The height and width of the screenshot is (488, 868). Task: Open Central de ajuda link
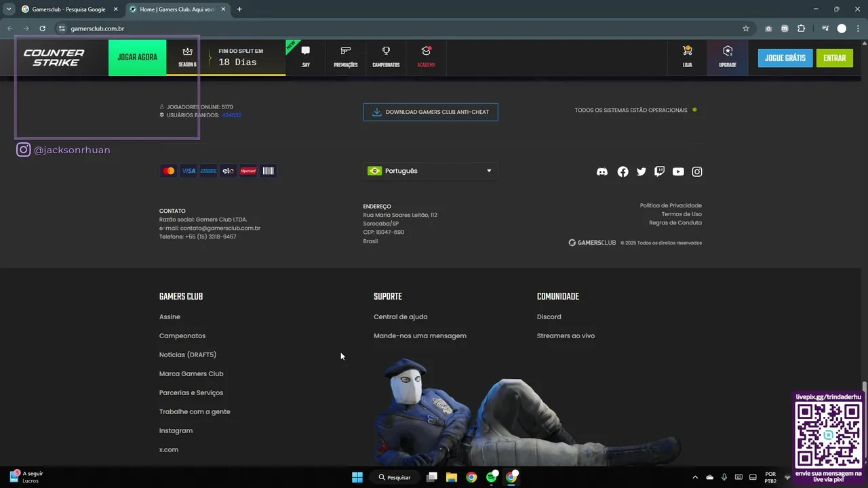click(x=401, y=317)
